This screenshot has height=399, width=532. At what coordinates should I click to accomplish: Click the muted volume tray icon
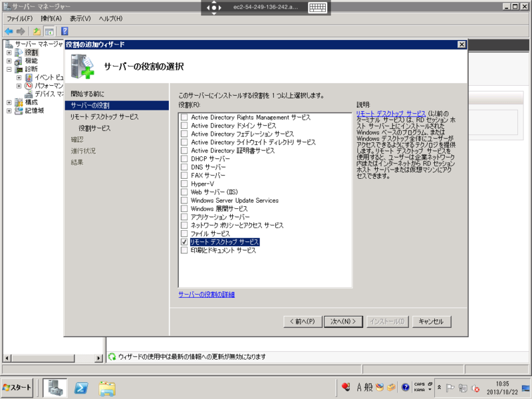click(475, 388)
